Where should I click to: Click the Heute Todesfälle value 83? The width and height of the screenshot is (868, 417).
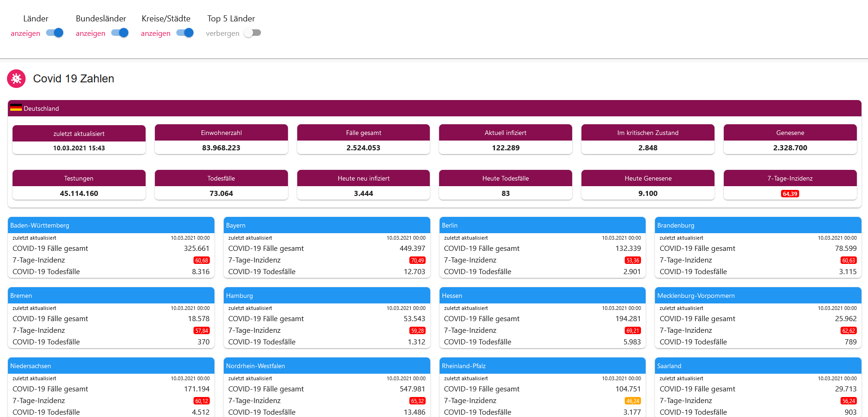506,193
